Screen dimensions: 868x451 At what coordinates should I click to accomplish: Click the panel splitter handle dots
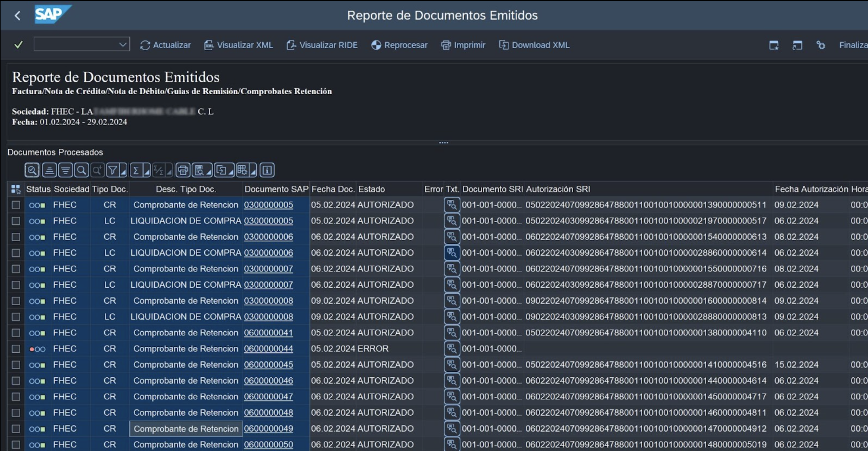[x=444, y=143]
